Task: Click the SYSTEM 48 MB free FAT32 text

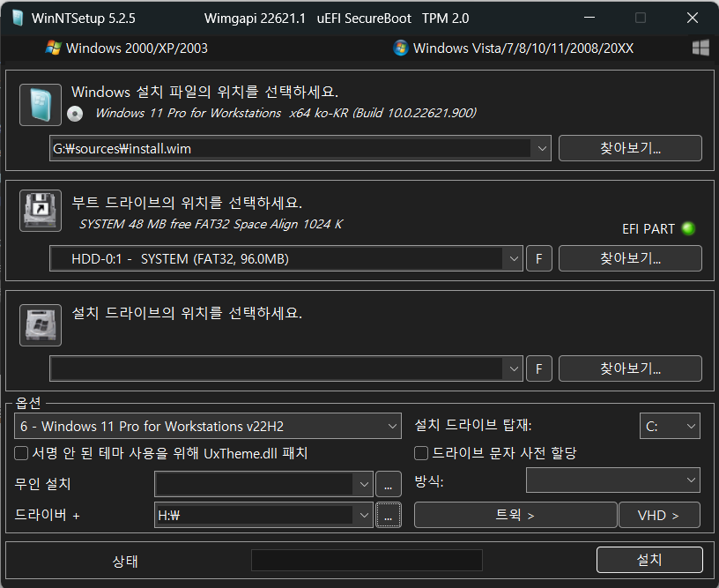Action: pos(211,224)
